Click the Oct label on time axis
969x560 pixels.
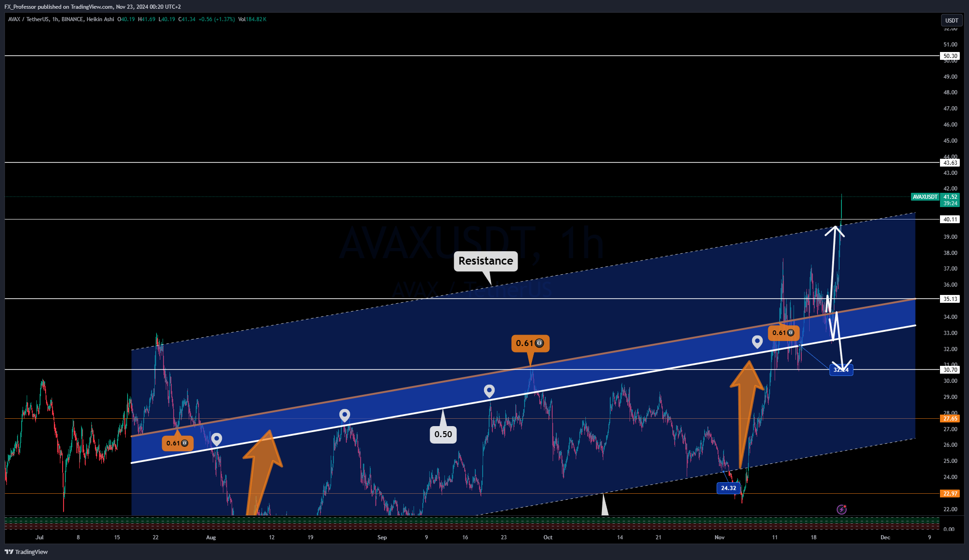tap(548, 537)
